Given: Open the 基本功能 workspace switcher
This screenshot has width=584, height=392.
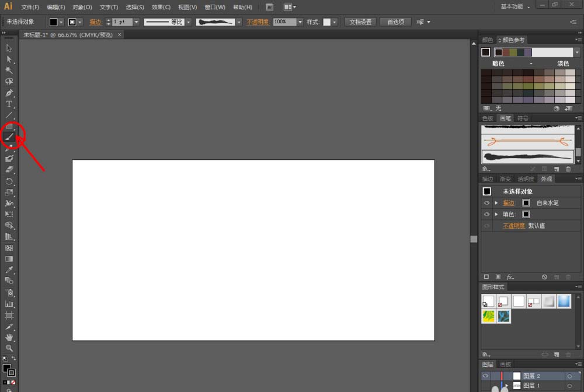Looking at the screenshot, I should [x=515, y=6].
